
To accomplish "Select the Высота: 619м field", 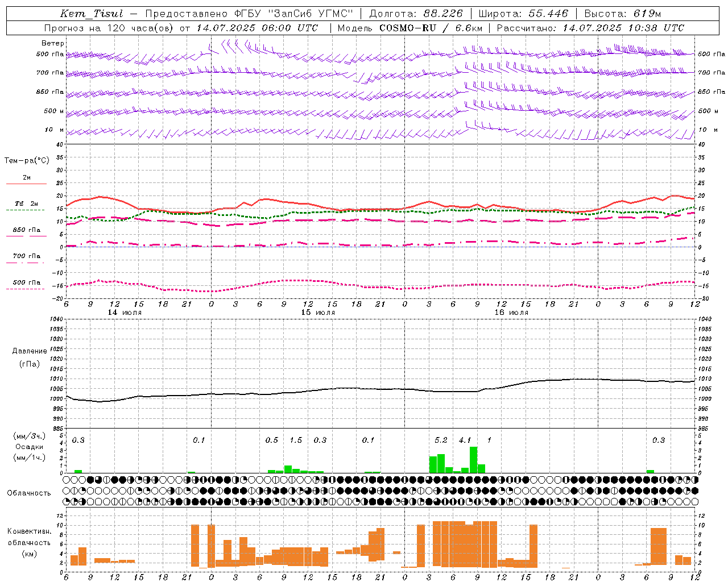I will [623, 14].
